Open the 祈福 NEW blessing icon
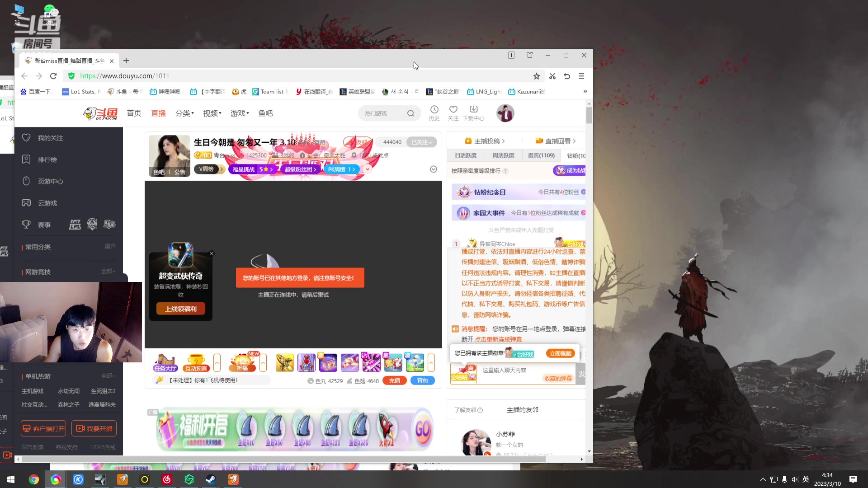 (243, 362)
